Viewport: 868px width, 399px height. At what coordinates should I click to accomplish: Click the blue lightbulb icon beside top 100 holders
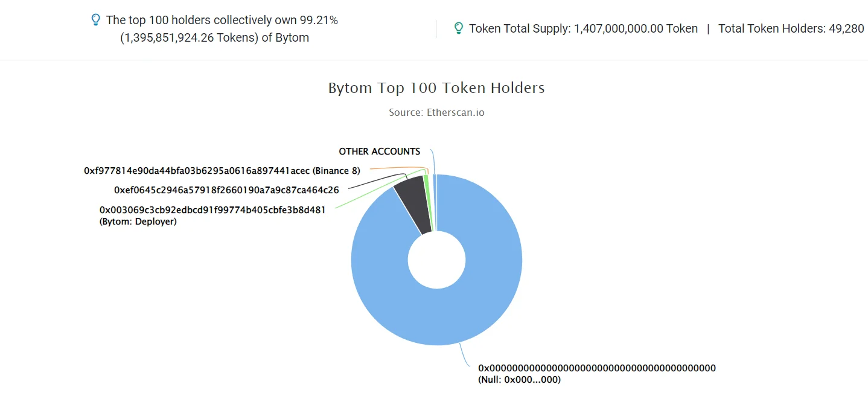point(95,20)
